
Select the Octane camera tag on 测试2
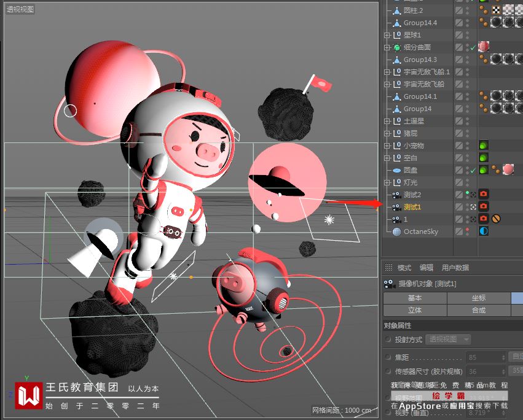tap(483, 194)
